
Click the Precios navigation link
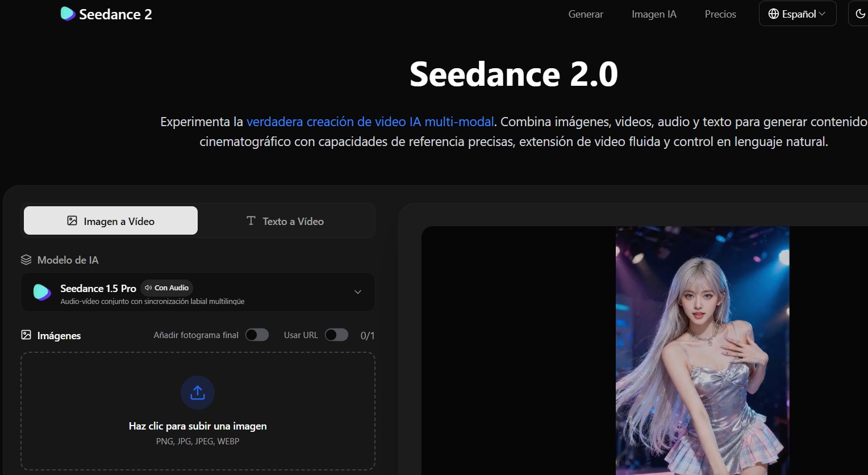tap(720, 14)
